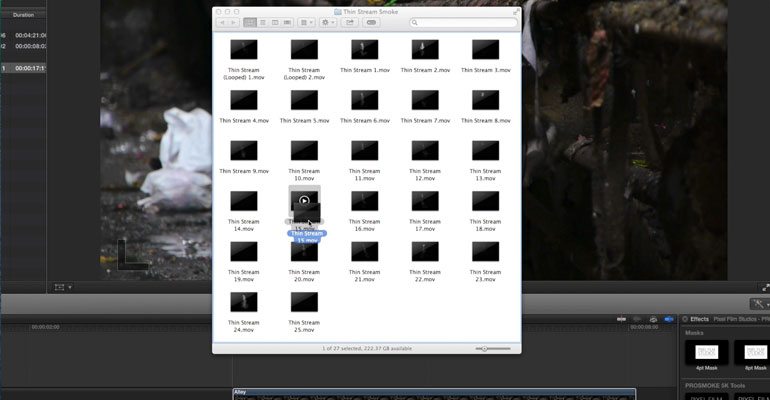Viewport: 770px width, 400px height.
Task: Open the magic wand enhancements dropdown
Action: (760, 304)
